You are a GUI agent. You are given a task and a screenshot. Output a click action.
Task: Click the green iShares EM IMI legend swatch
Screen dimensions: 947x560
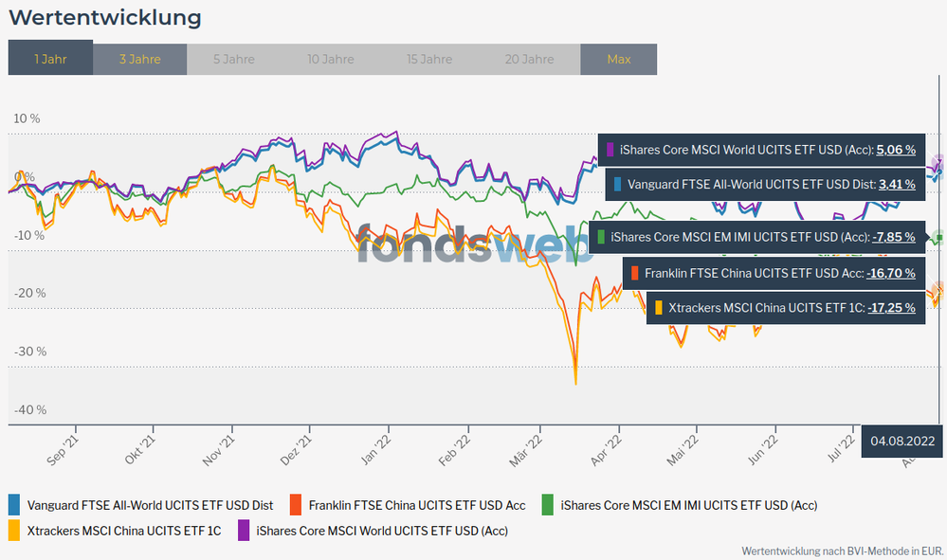point(548,505)
